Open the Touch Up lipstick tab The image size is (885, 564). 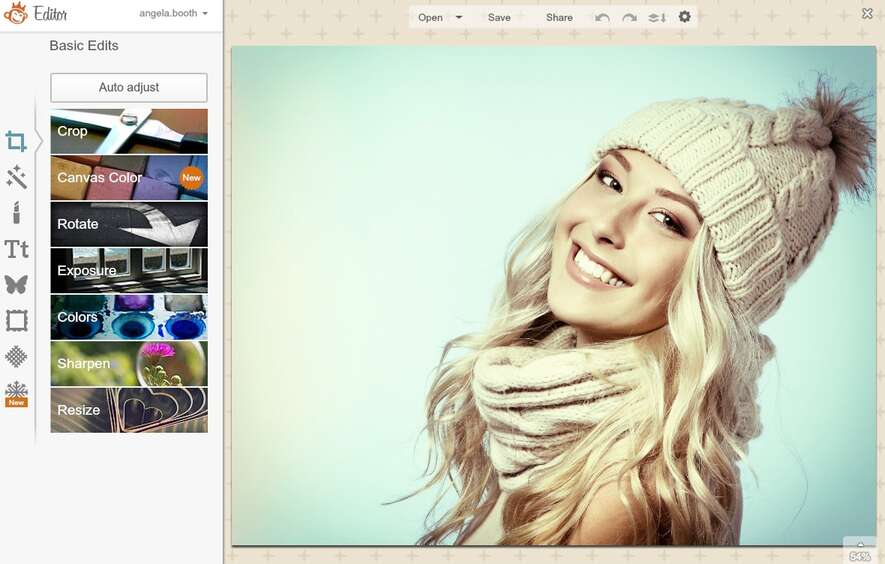point(16,213)
